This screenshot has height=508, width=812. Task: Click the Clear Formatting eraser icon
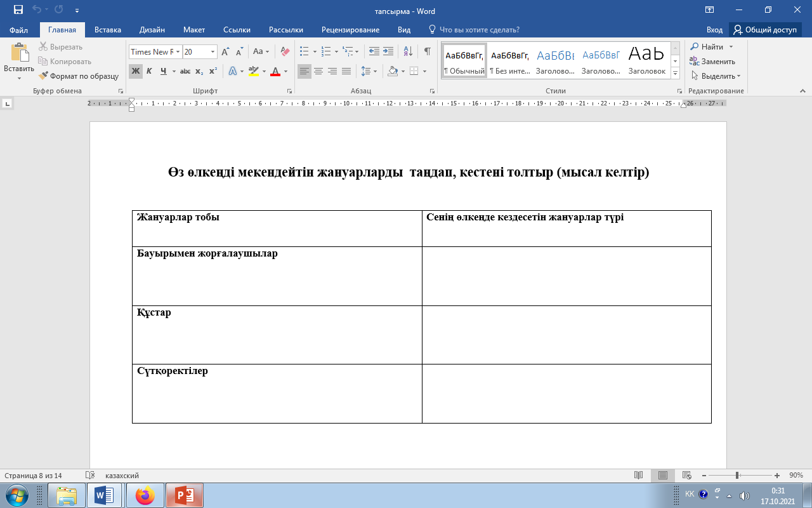pos(285,51)
